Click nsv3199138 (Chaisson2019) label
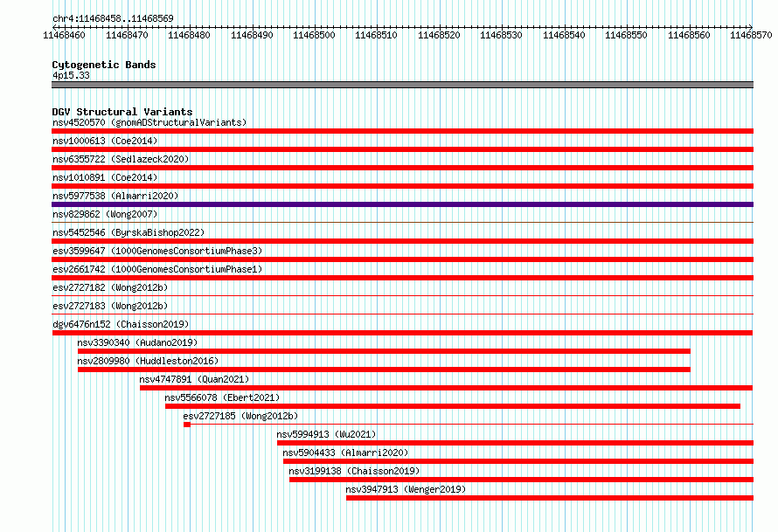The height and width of the screenshot is (532, 778). click(354, 471)
